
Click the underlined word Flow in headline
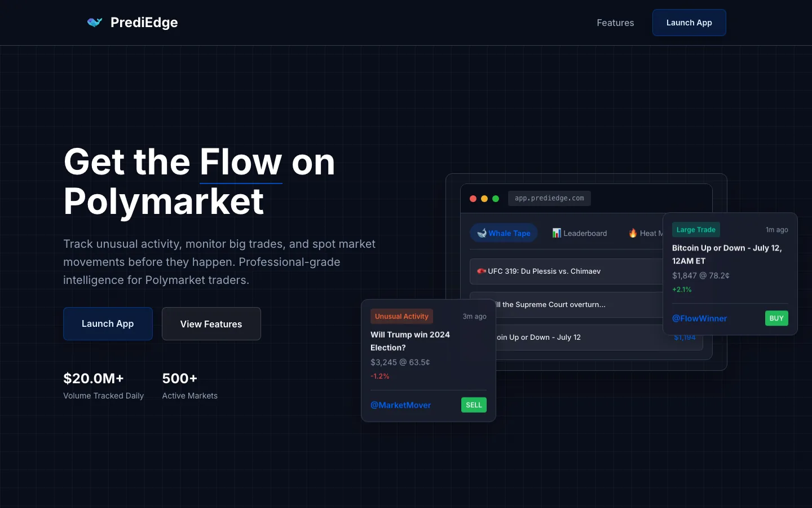(x=241, y=163)
